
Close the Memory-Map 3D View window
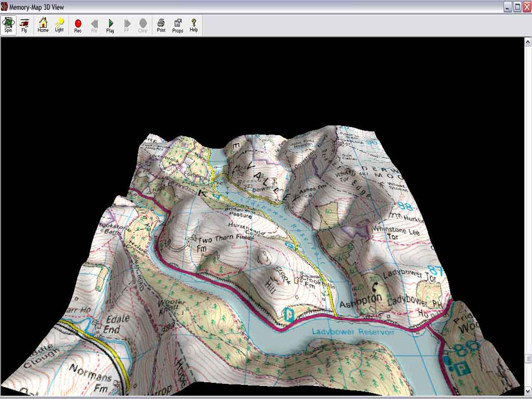click(x=527, y=7)
